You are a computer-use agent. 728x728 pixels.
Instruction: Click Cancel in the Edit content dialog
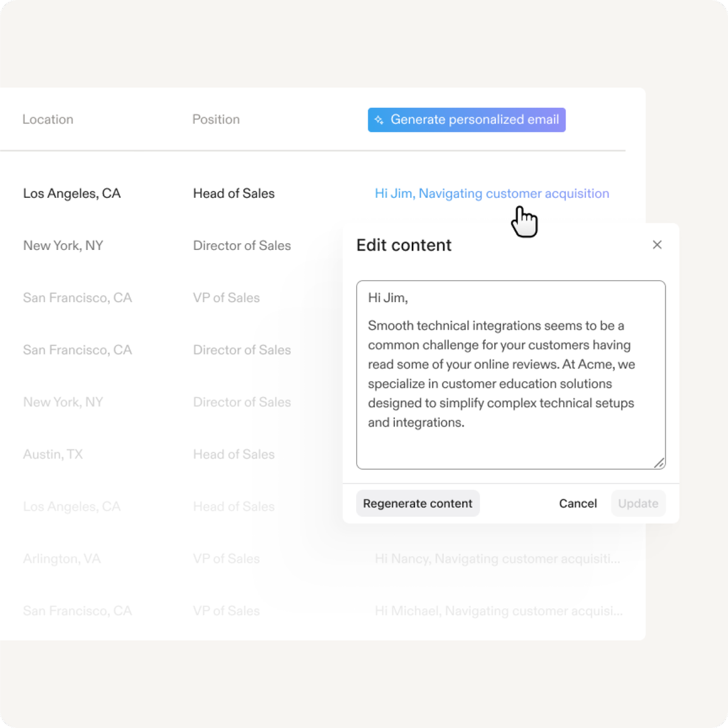(x=578, y=503)
